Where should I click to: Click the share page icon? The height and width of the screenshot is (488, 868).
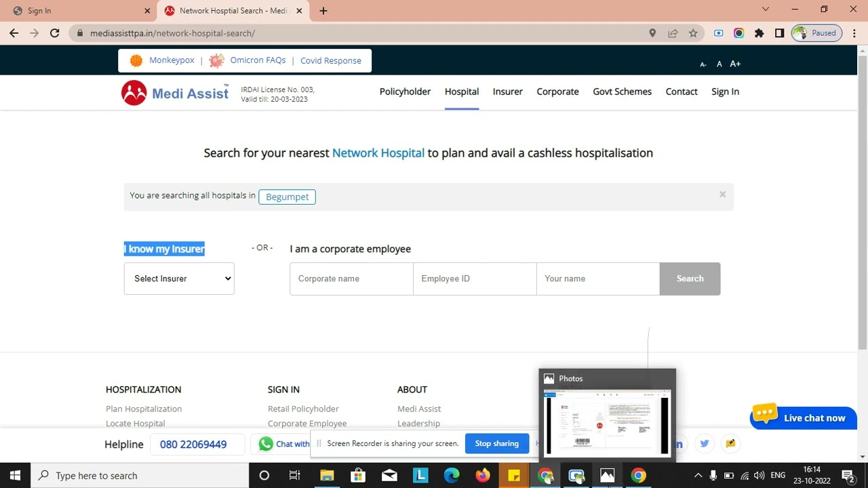click(673, 33)
